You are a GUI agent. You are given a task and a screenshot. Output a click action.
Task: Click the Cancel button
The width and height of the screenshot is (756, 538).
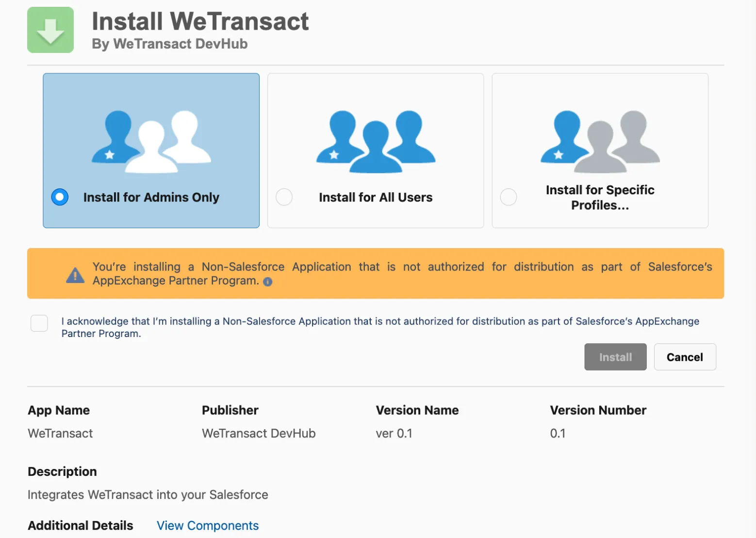[685, 357]
